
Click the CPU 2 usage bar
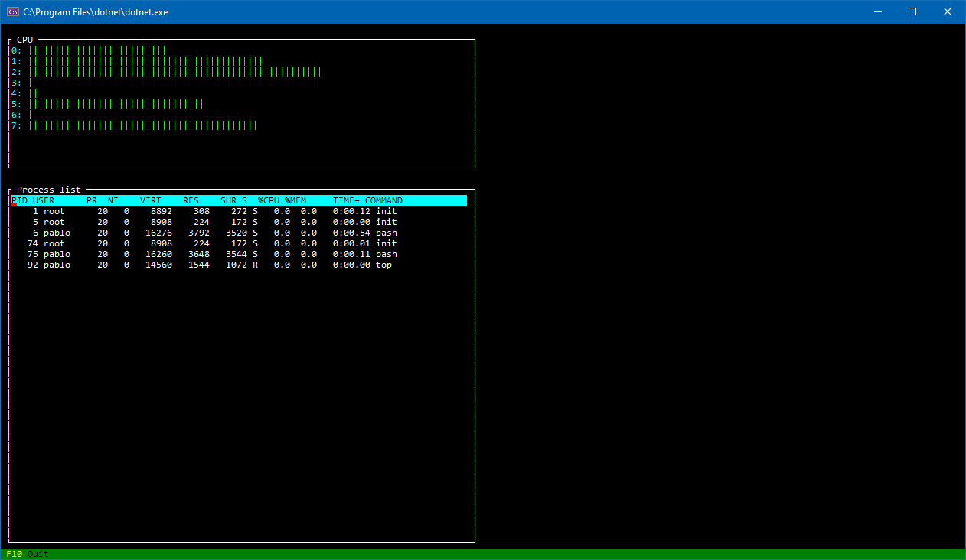coord(175,72)
